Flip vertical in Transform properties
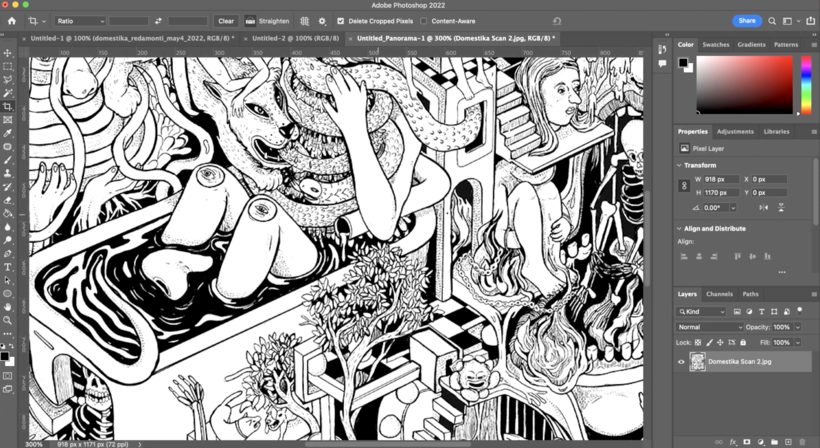Viewport: 820px width, 448px height. click(x=781, y=208)
